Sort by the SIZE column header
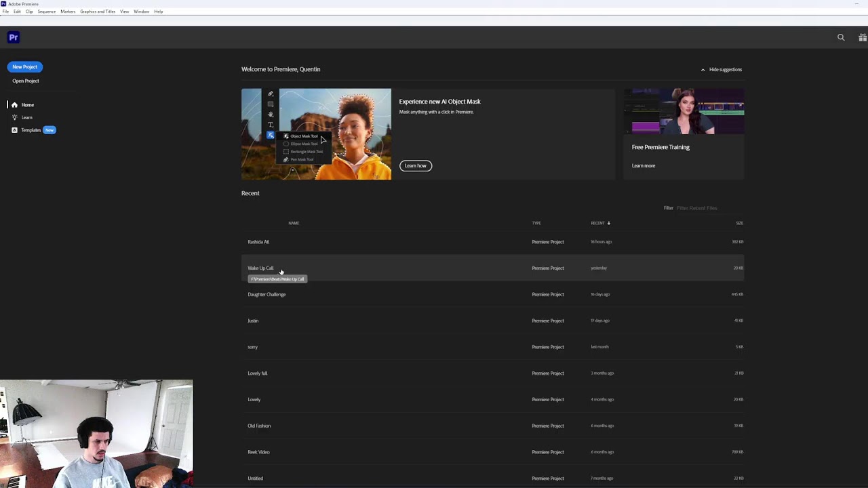868x488 pixels. tap(740, 223)
